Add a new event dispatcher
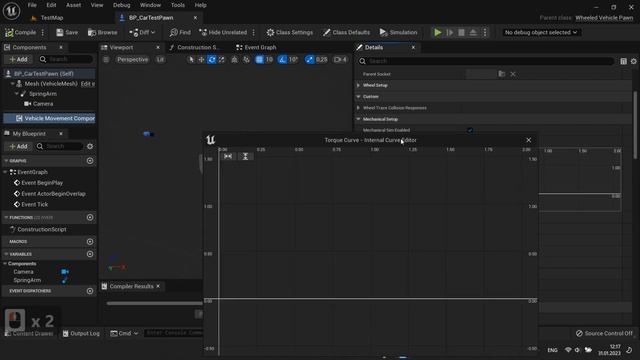 (x=90, y=291)
